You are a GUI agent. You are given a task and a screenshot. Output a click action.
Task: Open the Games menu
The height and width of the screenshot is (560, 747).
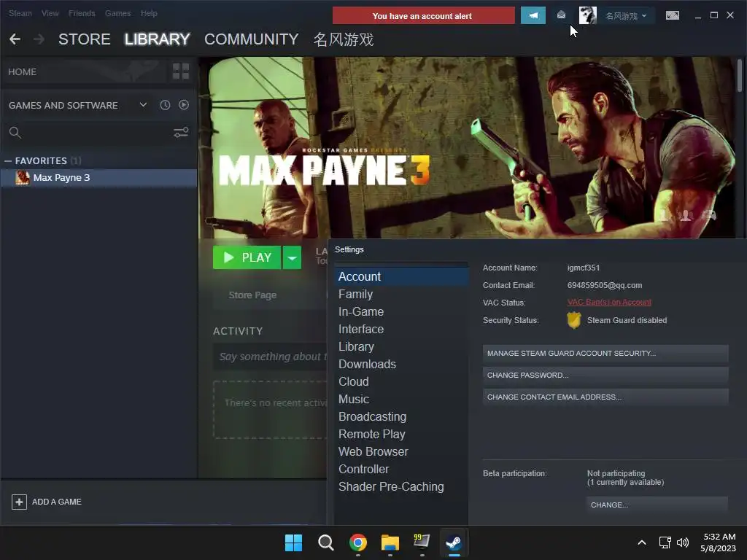click(x=117, y=13)
